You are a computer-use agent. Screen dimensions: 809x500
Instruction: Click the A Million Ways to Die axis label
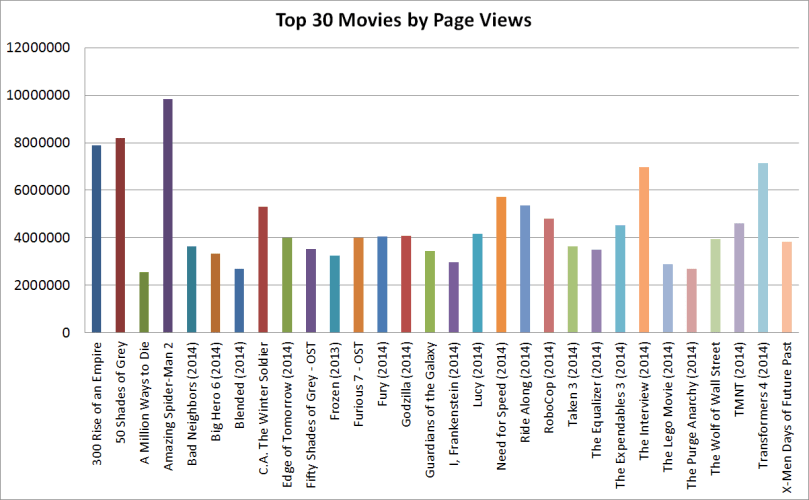tap(144, 402)
